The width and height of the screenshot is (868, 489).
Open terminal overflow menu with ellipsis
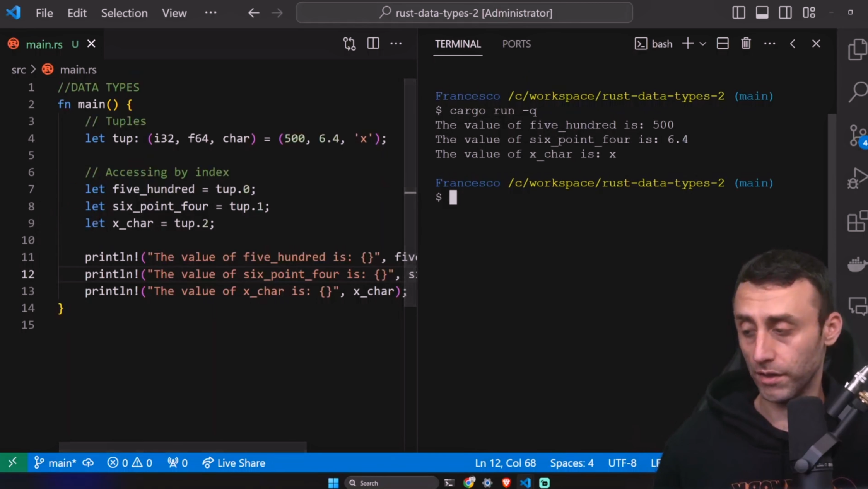point(770,43)
